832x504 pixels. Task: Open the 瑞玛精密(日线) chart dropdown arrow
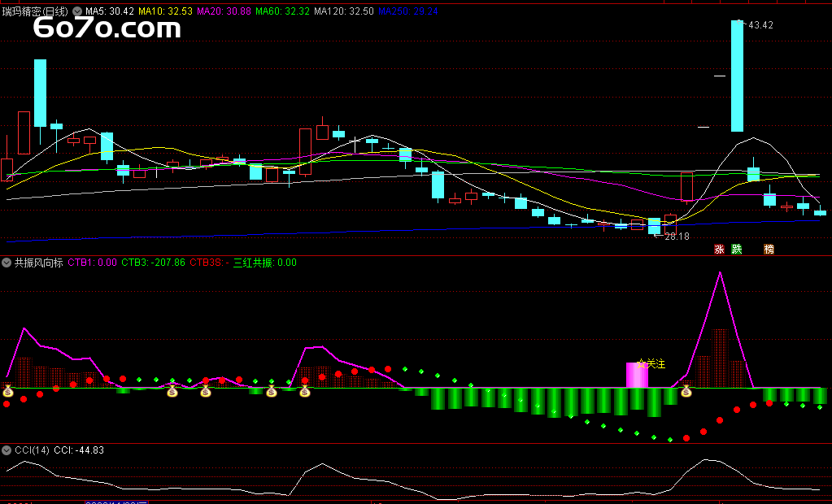tap(77, 11)
